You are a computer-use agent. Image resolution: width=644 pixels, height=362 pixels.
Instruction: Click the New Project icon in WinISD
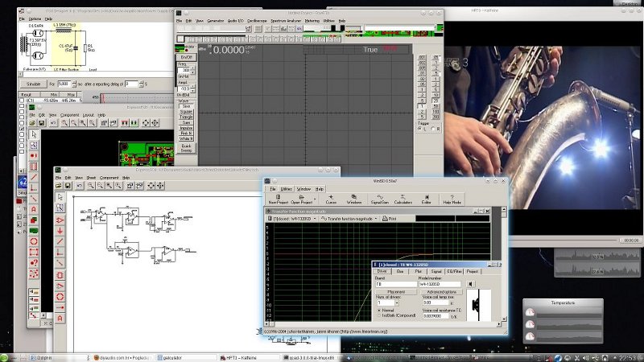(x=278, y=199)
